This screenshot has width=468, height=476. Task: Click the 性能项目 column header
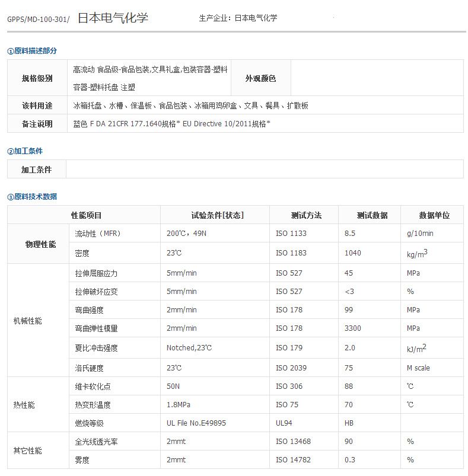(84, 215)
